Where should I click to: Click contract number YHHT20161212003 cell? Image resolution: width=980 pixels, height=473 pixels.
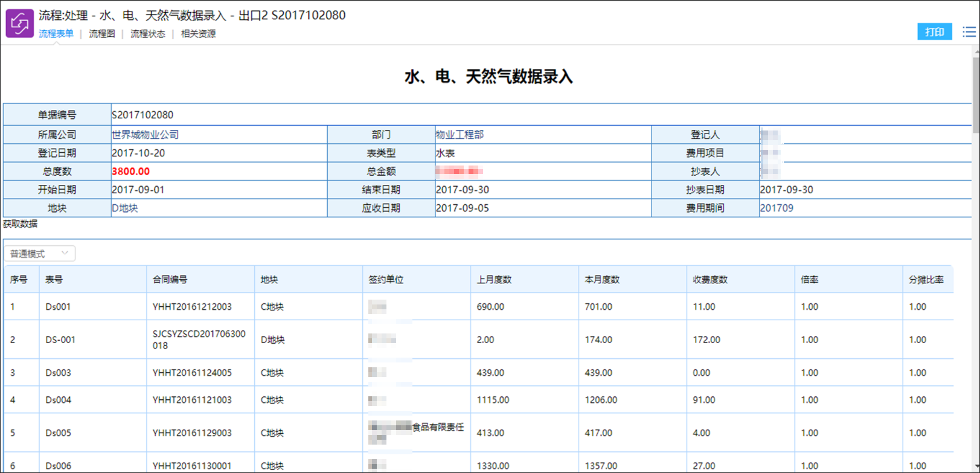pos(192,307)
